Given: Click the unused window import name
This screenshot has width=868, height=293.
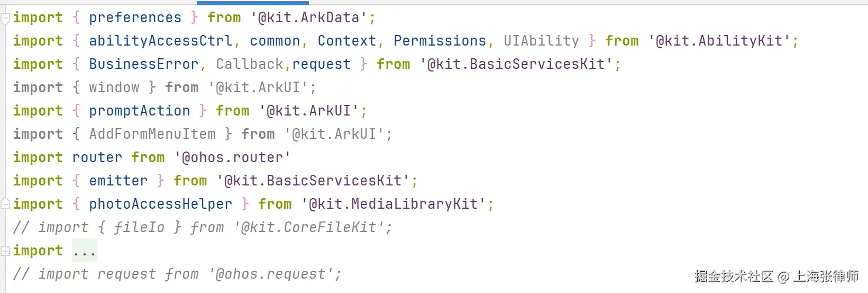Looking at the screenshot, I should 114,87.
